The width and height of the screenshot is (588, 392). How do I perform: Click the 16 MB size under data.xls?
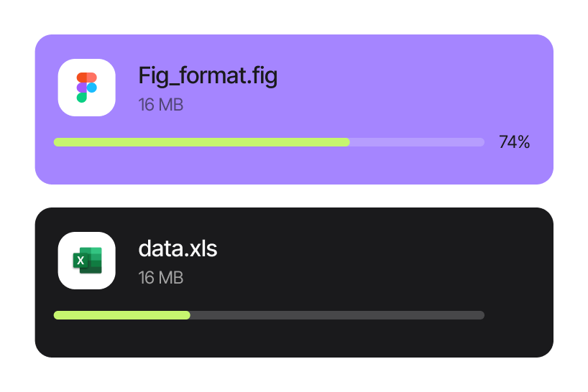tap(160, 278)
